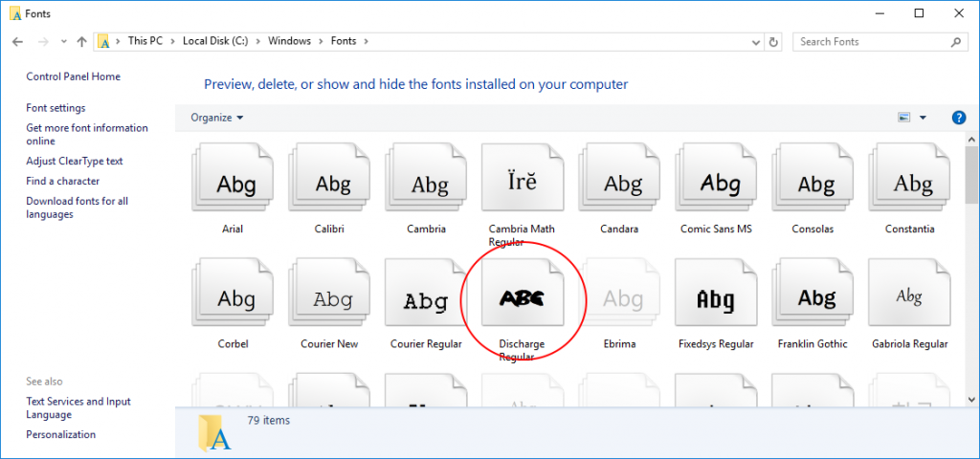Expand the view options dropdown arrow
The image size is (980, 459).
(923, 118)
